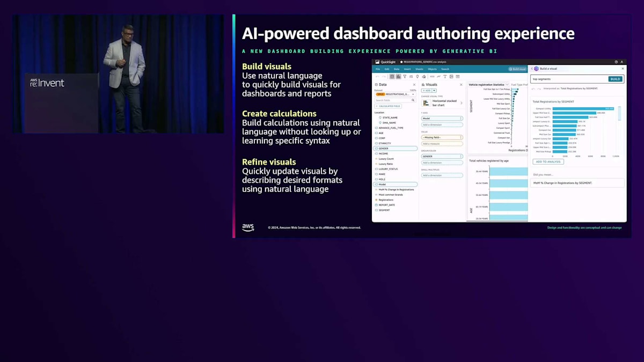Click the line chart insight icon
Image resolution: width=644 pixels, height=362 pixels.
(x=438, y=77)
